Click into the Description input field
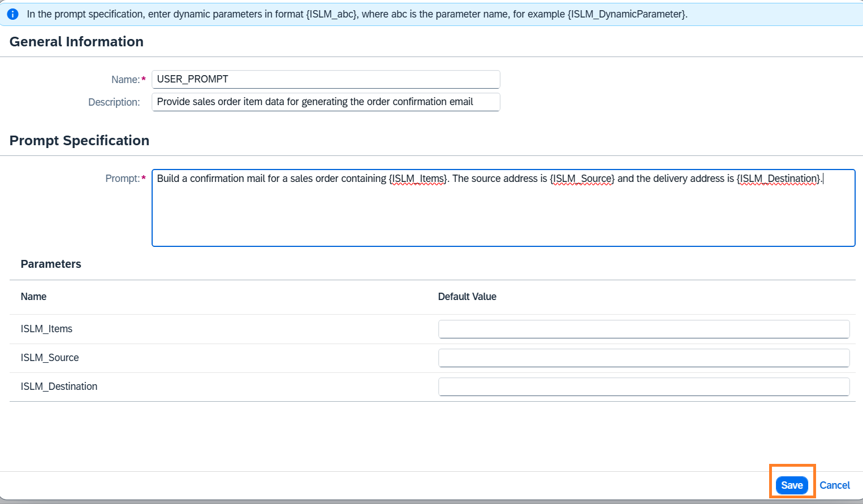863x504 pixels. [325, 102]
